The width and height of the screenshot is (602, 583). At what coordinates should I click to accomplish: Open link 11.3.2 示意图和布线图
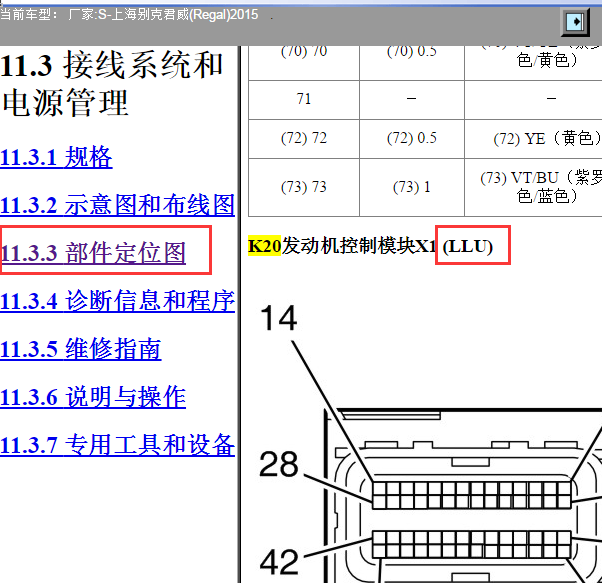[x=117, y=205]
